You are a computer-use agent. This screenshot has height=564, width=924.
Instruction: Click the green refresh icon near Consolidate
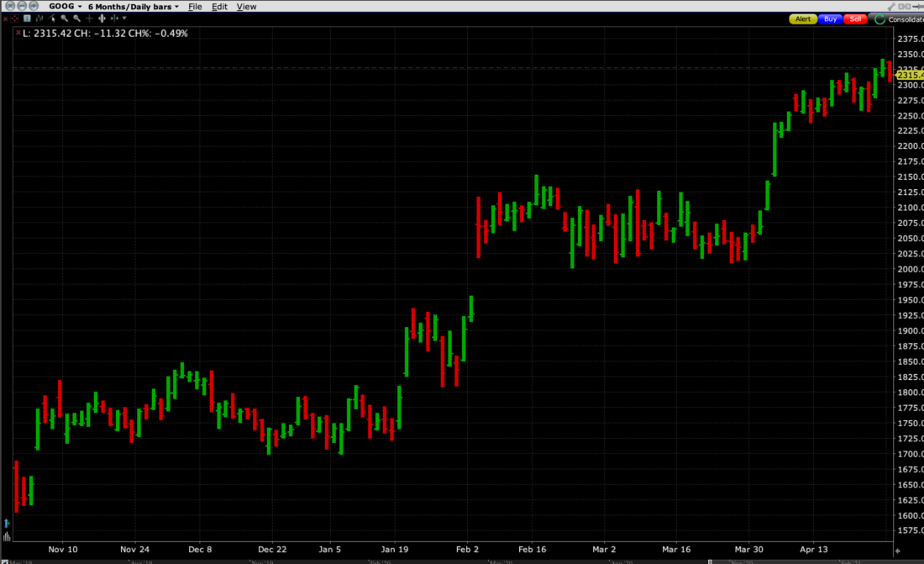[879, 19]
